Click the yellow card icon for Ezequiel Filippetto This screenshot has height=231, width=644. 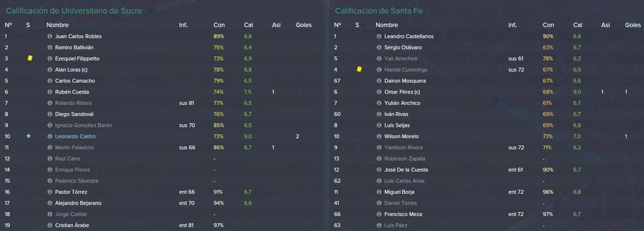click(30, 58)
